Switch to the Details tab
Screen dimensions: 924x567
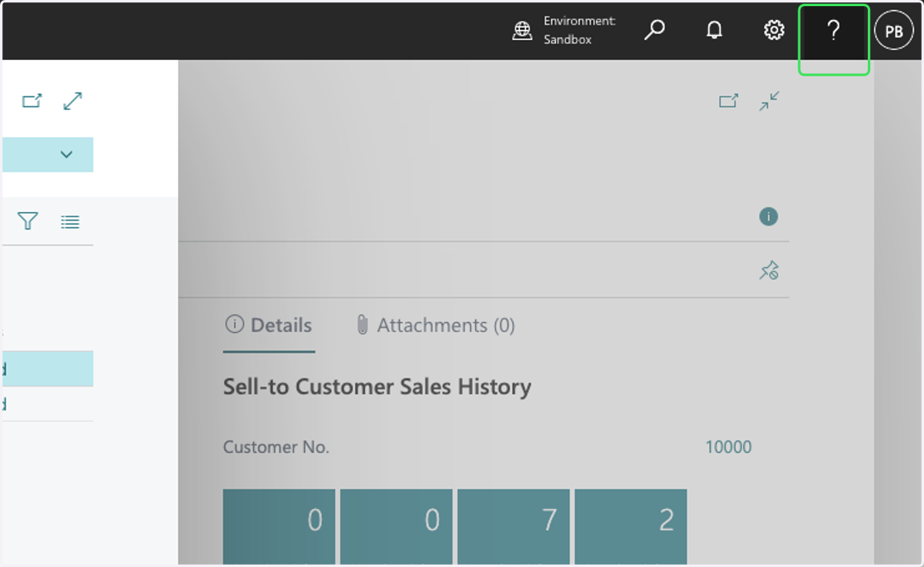pyautogui.click(x=269, y=326)
